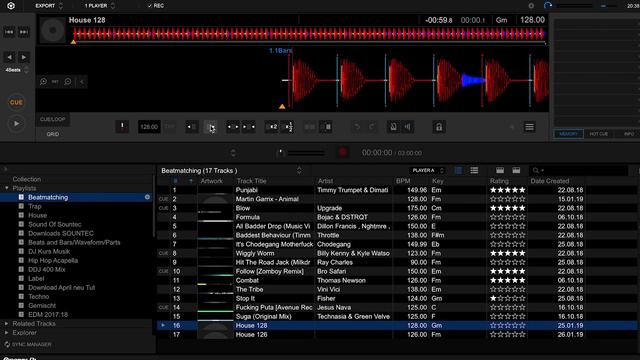Select the Techno playlist
Screen dimensions: 640x360
pyautogui.click(x=39, y=296)
